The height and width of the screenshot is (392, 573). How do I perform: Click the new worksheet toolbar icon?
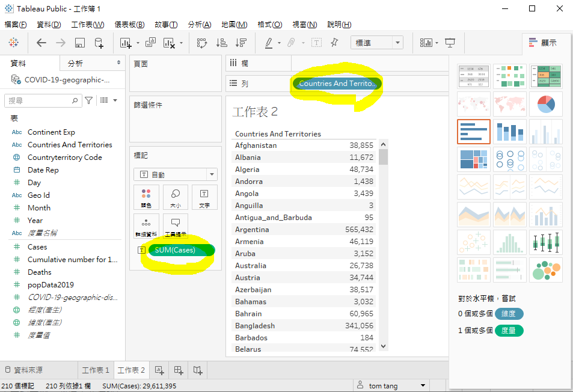[126, 43]
